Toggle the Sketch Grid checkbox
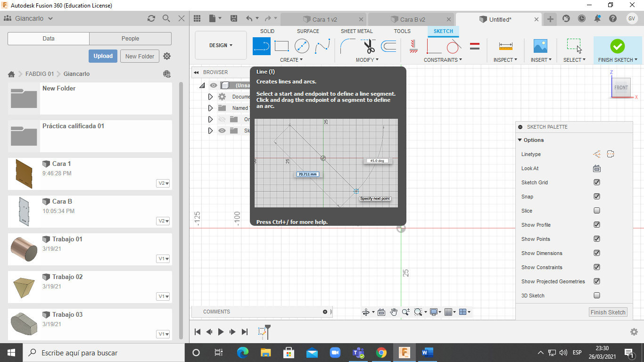This screenshot has height=362, width=644. tap(597, 182)
